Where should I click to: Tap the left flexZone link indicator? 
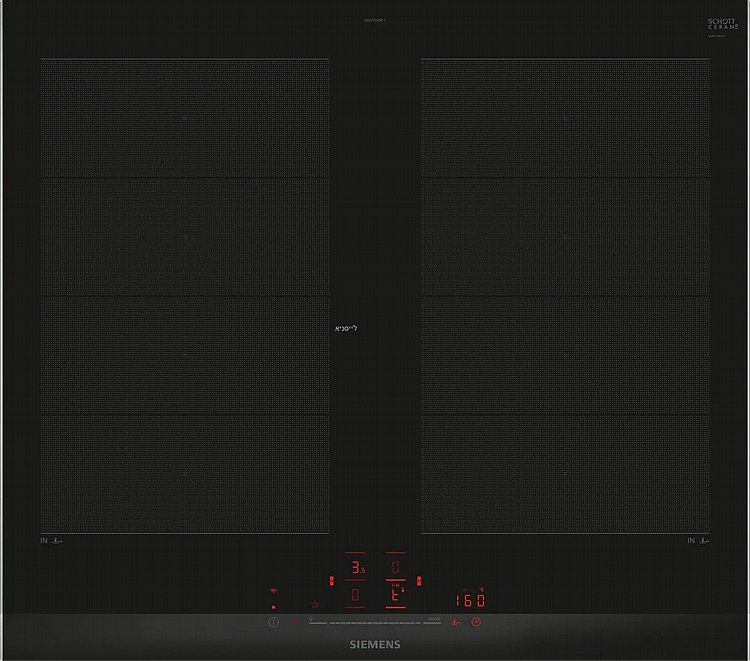(331, 581)
